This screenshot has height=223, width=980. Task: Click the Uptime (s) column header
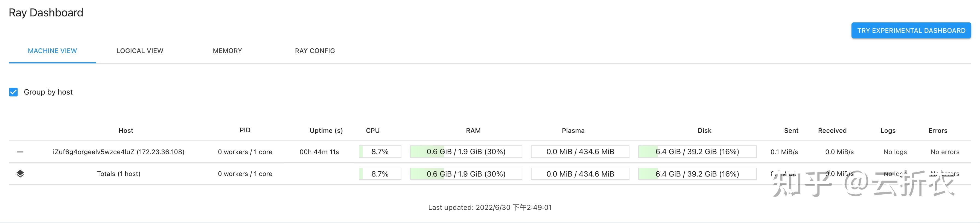pyautogui.click(x=326, y=131)
